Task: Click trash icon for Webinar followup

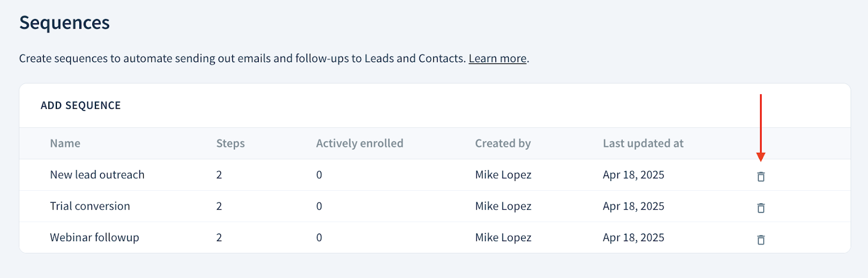Action: [x=761, y=240]
